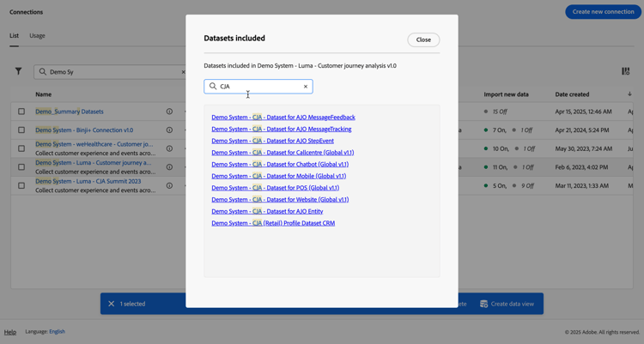
Task: Open (Retail) Profile Dataset CRM link
Action: (273, 223)
